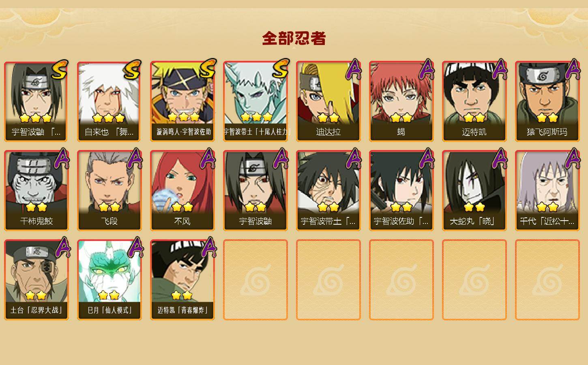Click the 干柿鬼鲛 ninja card
Screen dimensions: 588x365
pos(36,191)
